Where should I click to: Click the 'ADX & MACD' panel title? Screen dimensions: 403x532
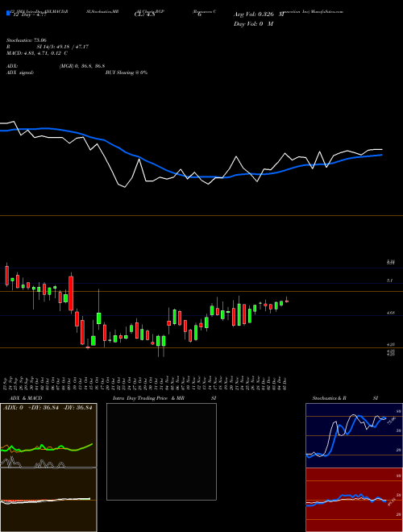pos(26,398)
